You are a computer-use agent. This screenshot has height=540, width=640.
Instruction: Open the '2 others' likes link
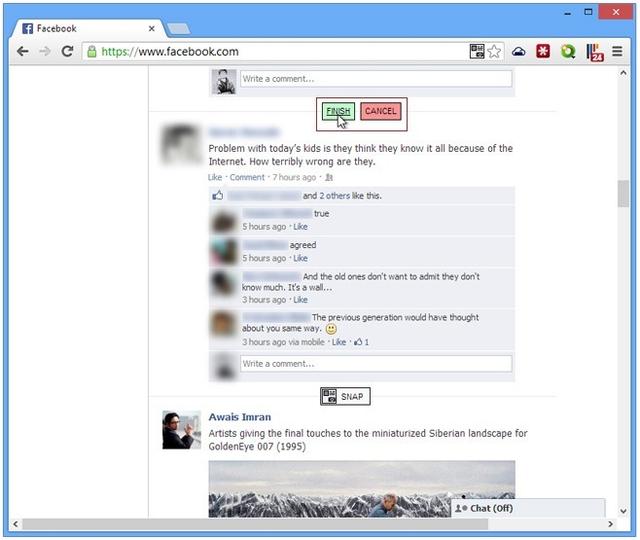point(334,196)
